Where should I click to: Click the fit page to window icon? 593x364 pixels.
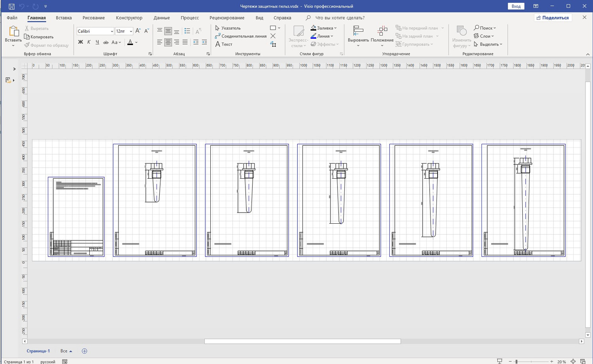coord(573,361)
